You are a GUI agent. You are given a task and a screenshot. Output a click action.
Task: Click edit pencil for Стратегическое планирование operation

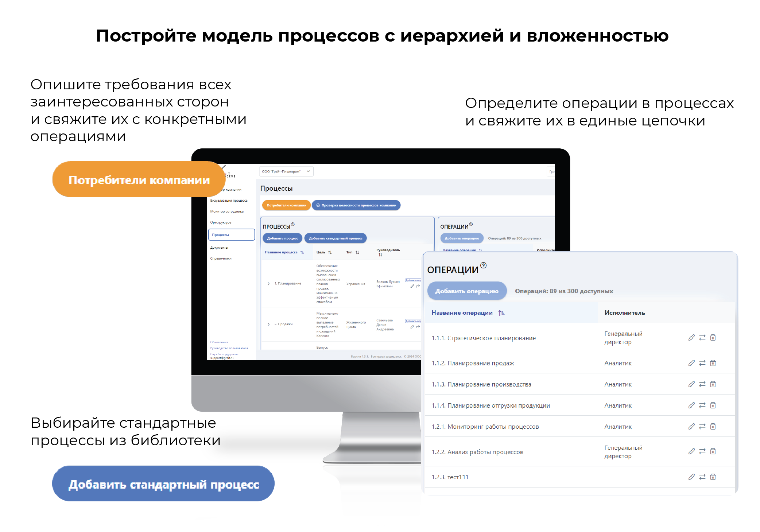click(x=691, y=338)
